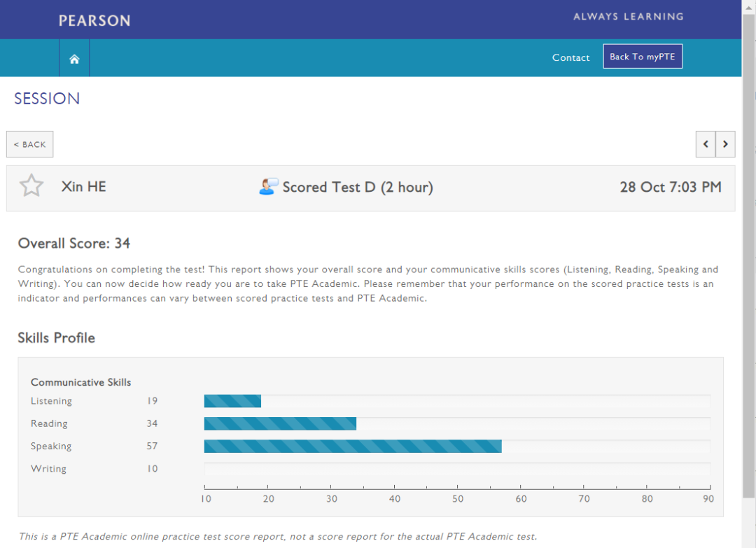
Task: Click the Speaking score value 57
Action: 153,447
